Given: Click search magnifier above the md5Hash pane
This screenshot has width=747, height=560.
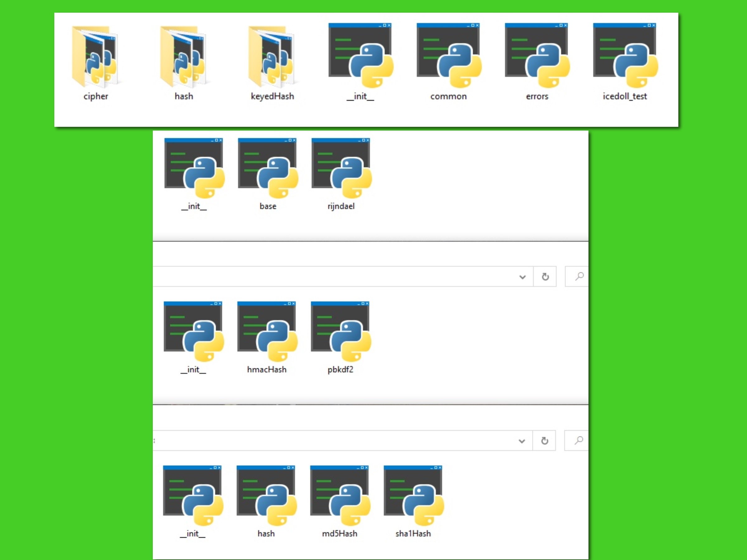Looking at the screenshot, I should pyautogui.click(x=578, y=440).
